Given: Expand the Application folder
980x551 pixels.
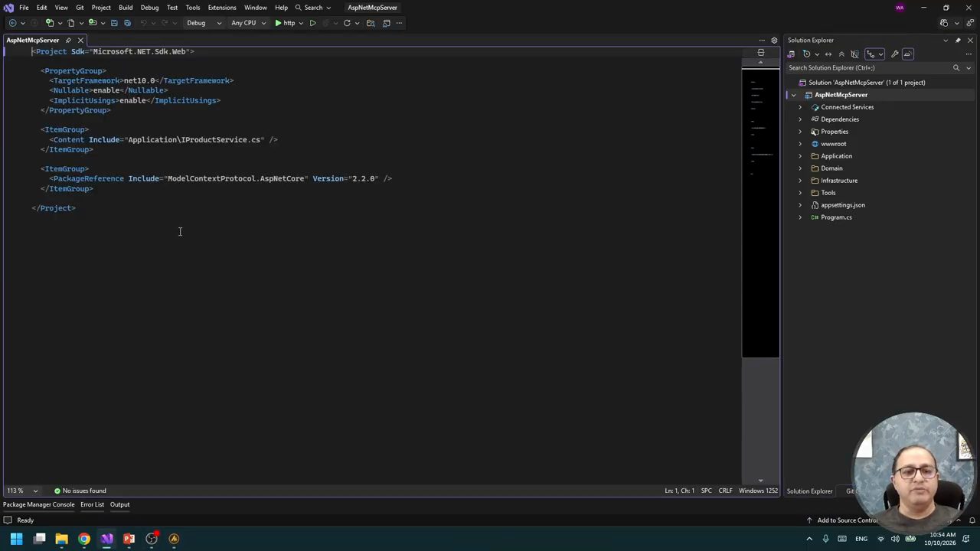Looking at the screenshot, I should (800, 156).
